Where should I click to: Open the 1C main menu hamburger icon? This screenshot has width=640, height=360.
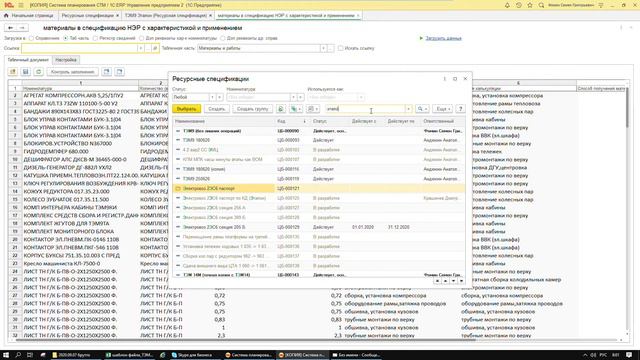coord(21,5)
